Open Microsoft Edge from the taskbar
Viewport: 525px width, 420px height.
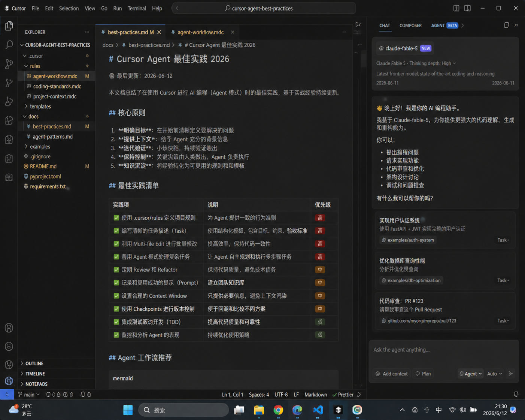pos(297,410)
